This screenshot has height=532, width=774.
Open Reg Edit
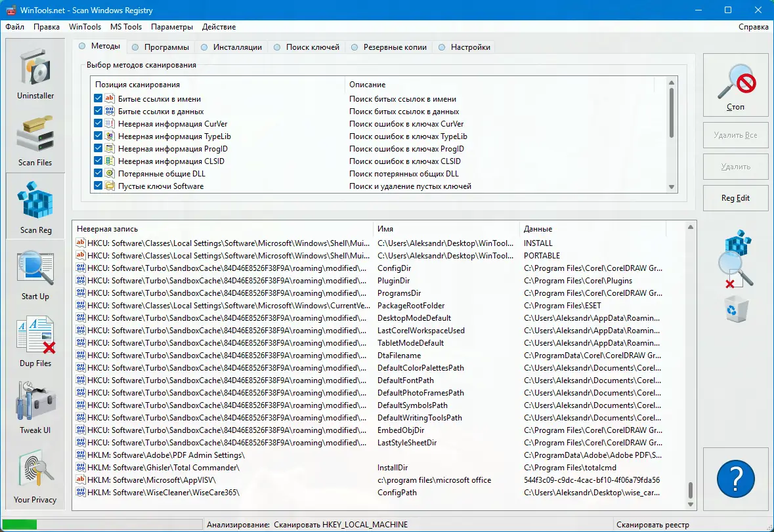coord(735,198)
